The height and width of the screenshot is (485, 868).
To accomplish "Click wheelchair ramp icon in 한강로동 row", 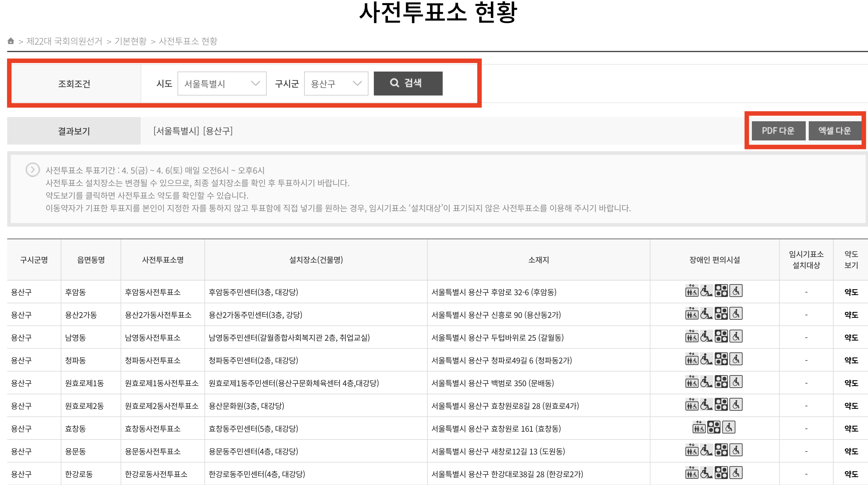I will [x=706, y=473].
